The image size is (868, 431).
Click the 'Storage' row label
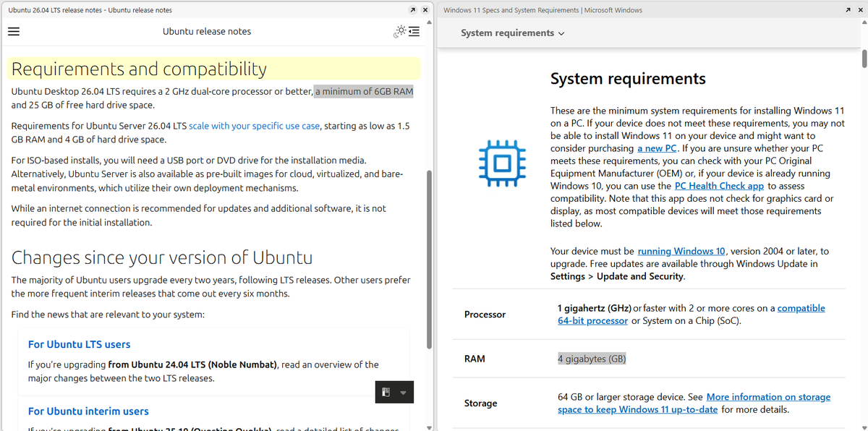point(480,404)
